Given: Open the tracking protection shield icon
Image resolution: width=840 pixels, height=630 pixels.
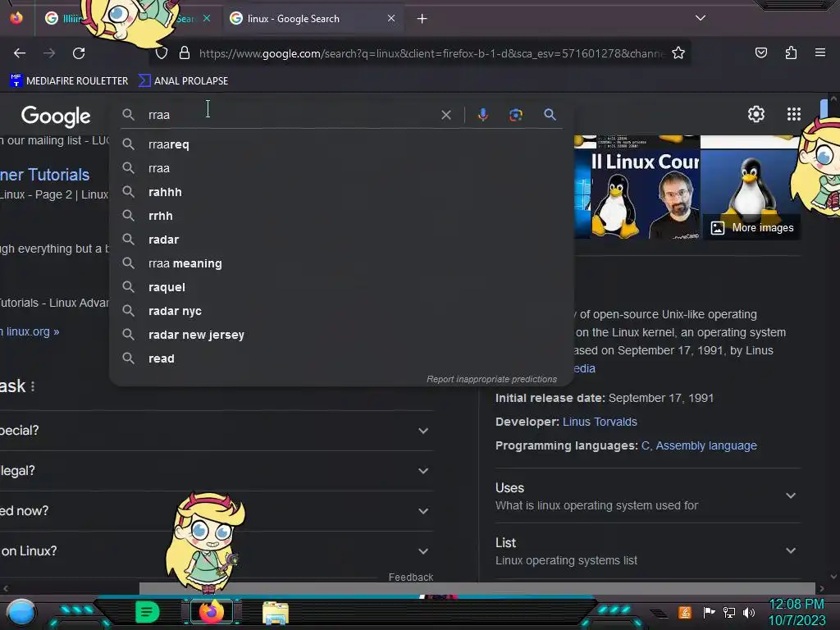Looking at the screenshot, I should pyautogui.click(x=162, y=53).
